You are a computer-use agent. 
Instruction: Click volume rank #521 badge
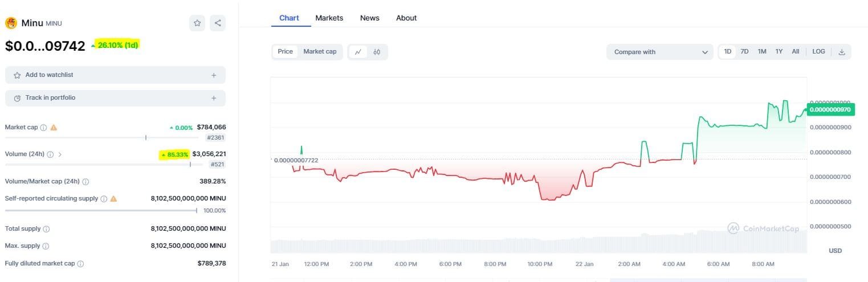tap(217, 165)
